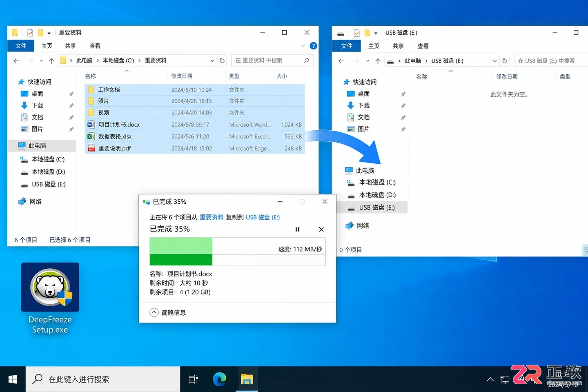Select 此电脑 in USB 磁盘 navigation pane
Screen dimensions: 588x392
(x=365, y=170)
